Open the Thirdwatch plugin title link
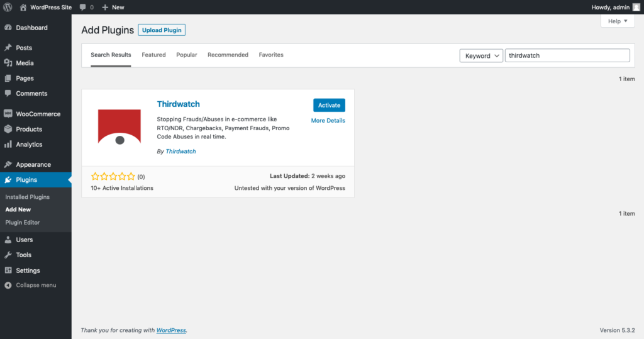The image size is (644, 339). point(178,104)
